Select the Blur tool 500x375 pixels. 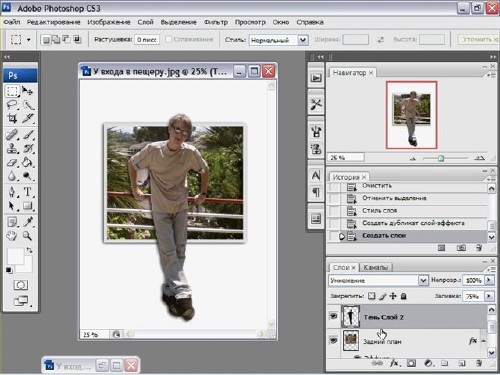pos(12,176)
